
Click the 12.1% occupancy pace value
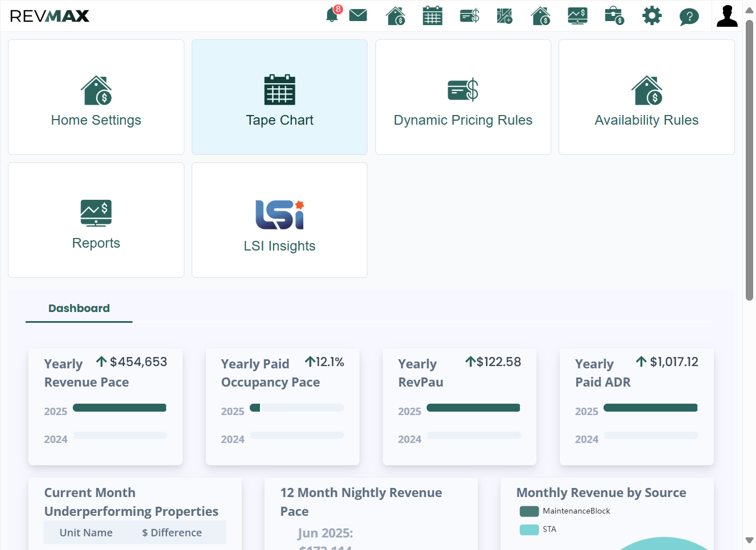pos(330,362)
